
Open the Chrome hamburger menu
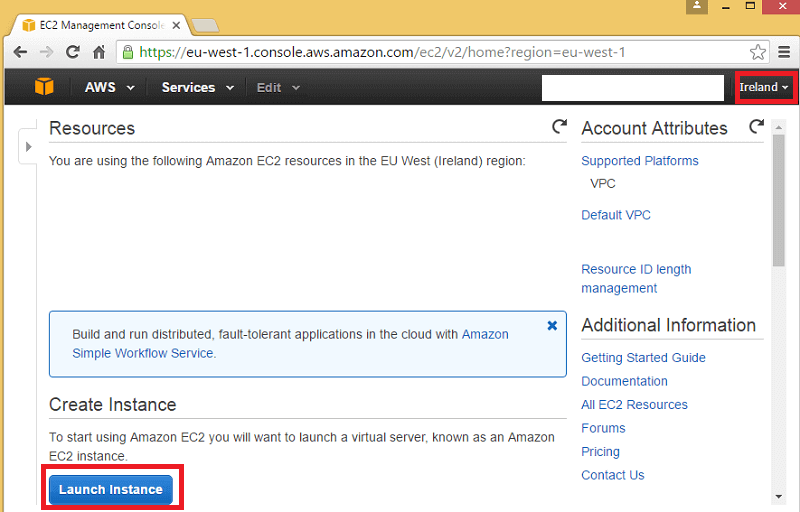pos(784,52)
